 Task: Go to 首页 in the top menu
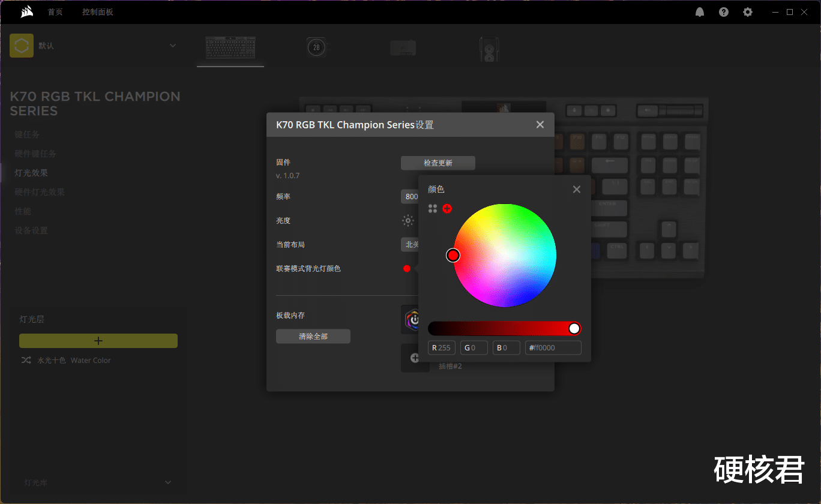tap(55, 11)
